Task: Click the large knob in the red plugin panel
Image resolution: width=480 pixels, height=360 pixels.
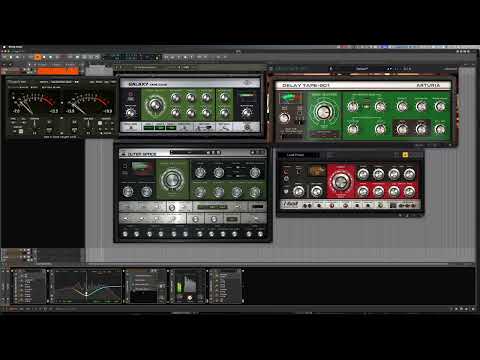Action: coord(340,182)
